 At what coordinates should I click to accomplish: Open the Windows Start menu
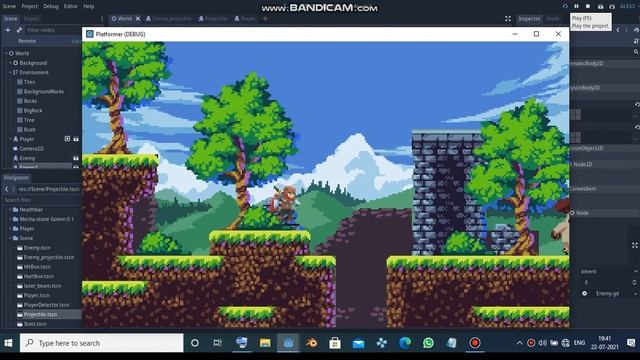point(8,343)
